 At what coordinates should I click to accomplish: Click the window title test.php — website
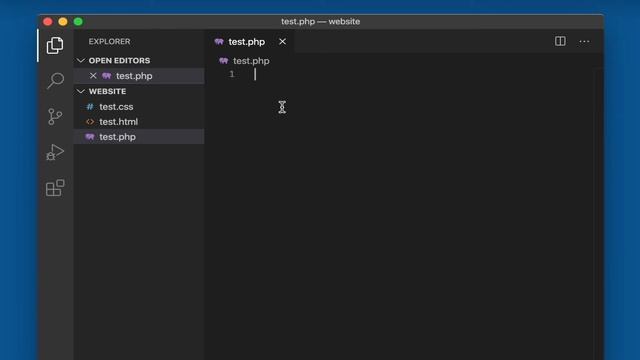pos(320,22)
